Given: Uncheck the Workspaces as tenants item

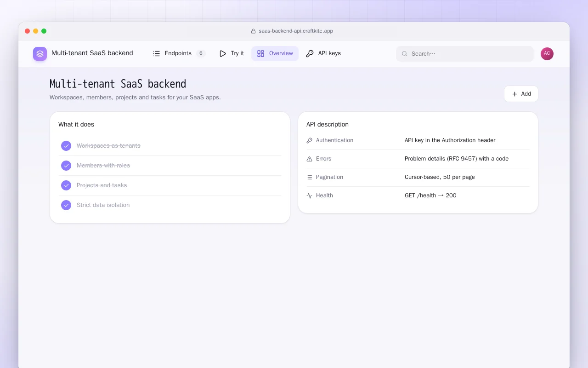Looking at the screenshot, I should pos(66,146).
